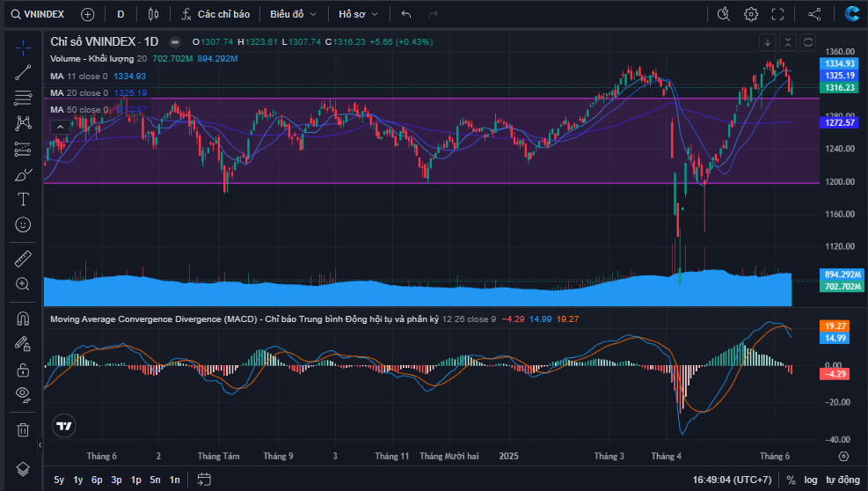
Task: Toggle hide all drawings eye icon
Action: pyautogui.click(x=23, y=394)
